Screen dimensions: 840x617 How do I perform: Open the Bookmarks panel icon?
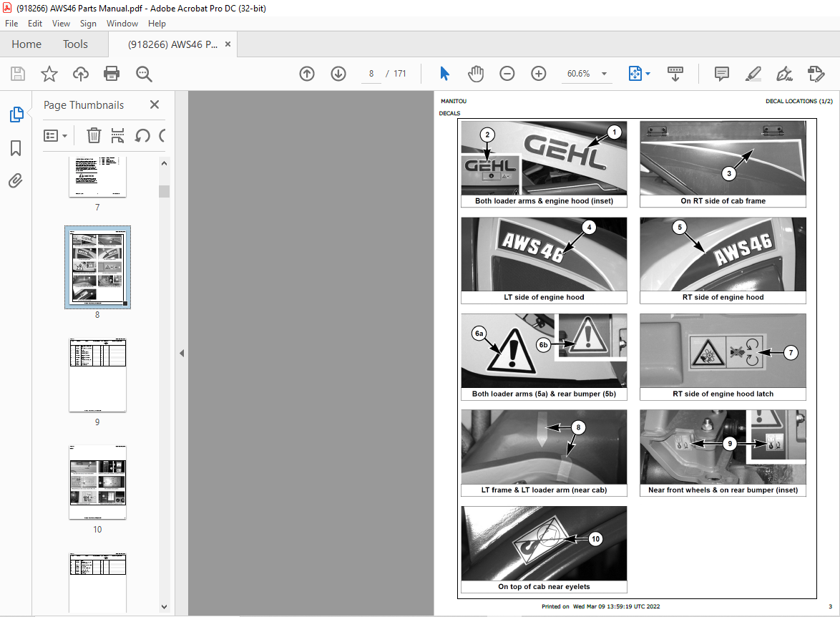[x=16, y=148]
